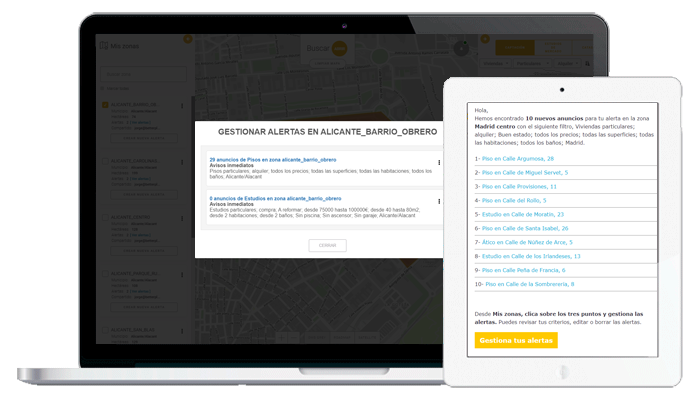
Task: Click the Mis zonas map icon
Action: [x=104, y=46]
